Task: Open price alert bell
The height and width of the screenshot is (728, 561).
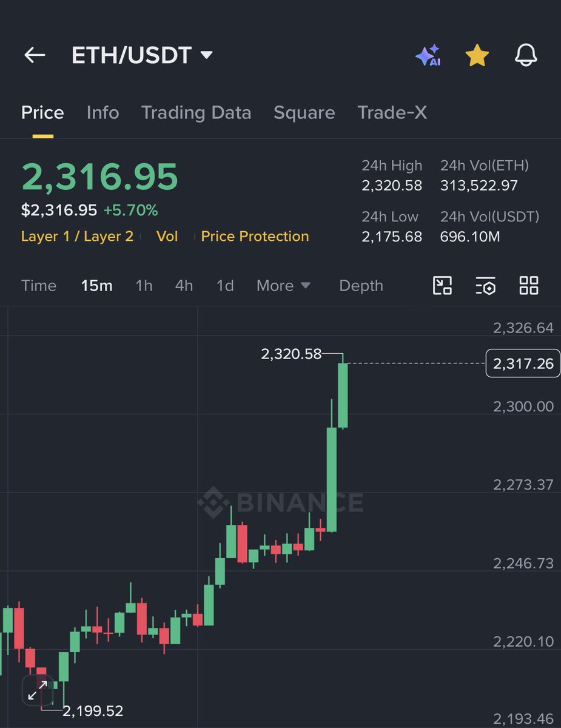Action: click(526, 56)
